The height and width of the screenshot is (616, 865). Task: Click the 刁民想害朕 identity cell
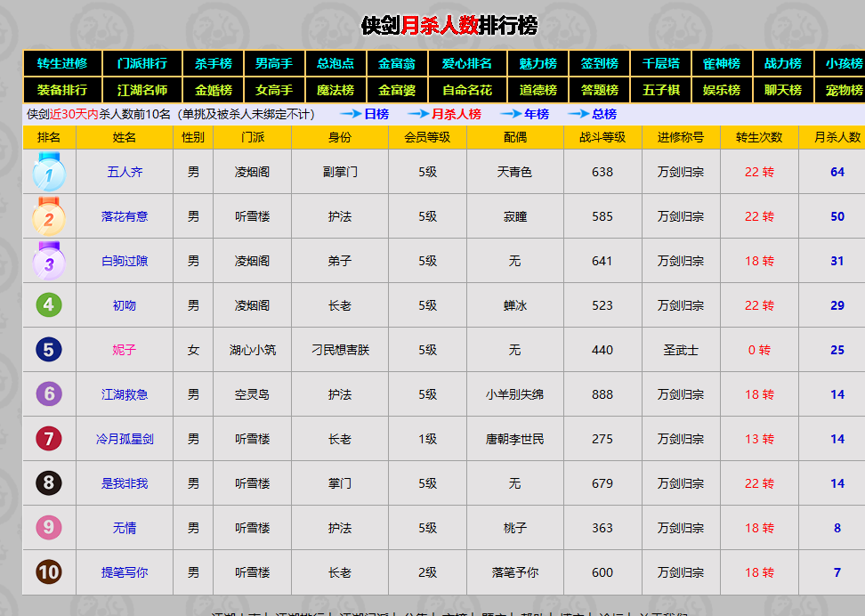(x=340, y=350)
